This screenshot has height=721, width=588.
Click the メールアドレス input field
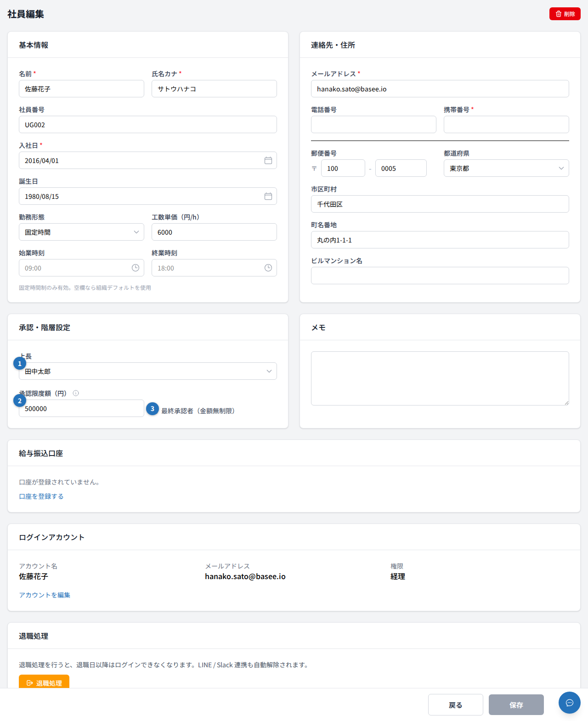tap(440, 89)
